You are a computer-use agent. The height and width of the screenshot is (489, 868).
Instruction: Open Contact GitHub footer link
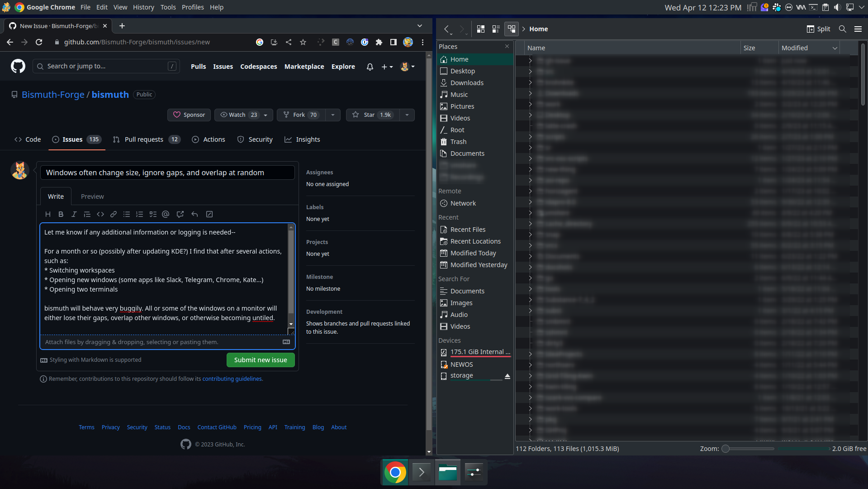pyautogui.click(x=217, y=427)
